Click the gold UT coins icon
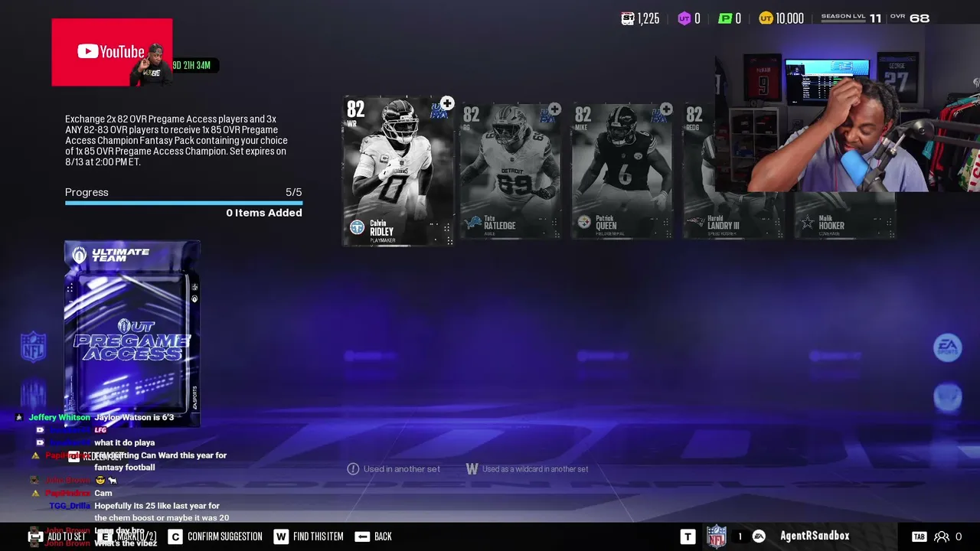The image size is (980, 551). 766,18
